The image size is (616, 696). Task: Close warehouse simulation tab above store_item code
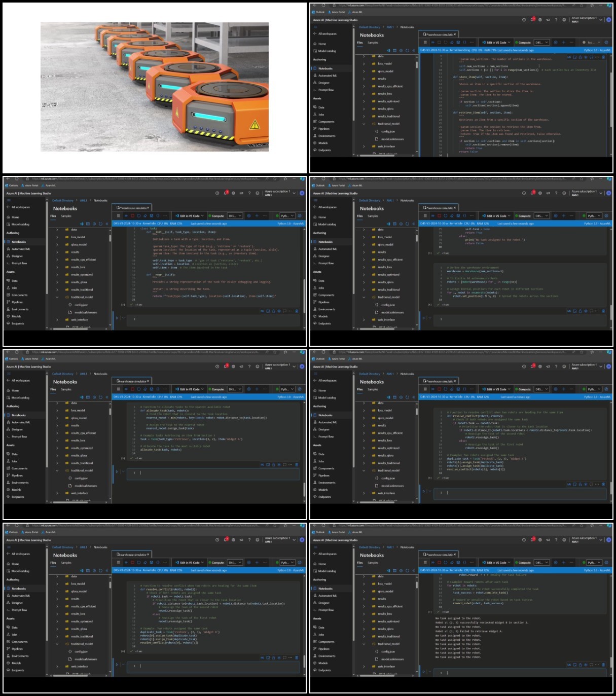455,34
